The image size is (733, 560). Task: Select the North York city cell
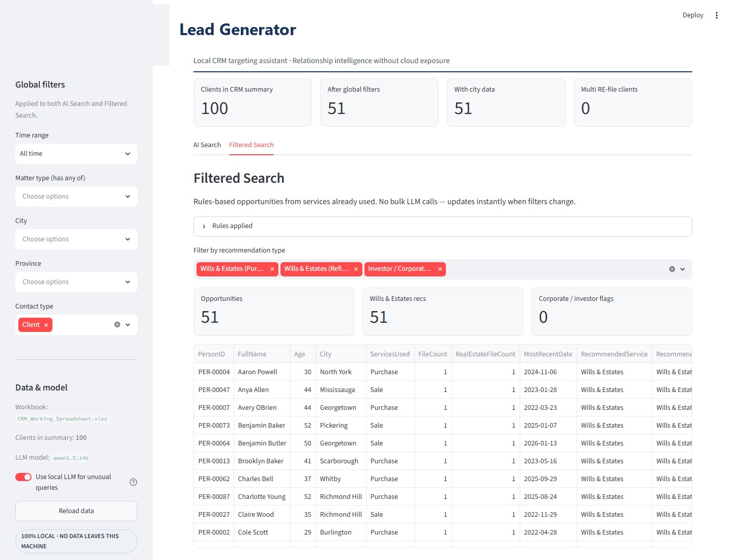(341, 372)
